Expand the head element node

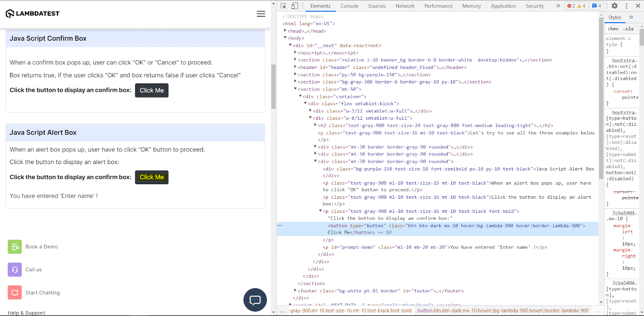285,31
